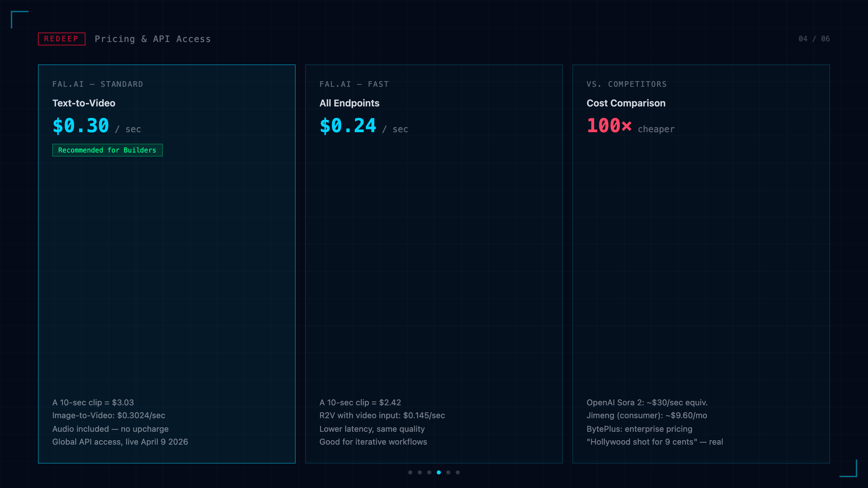Select the '100×' cheaper figure
Viewport: 868px width, 488px height.
coord(609,126)
